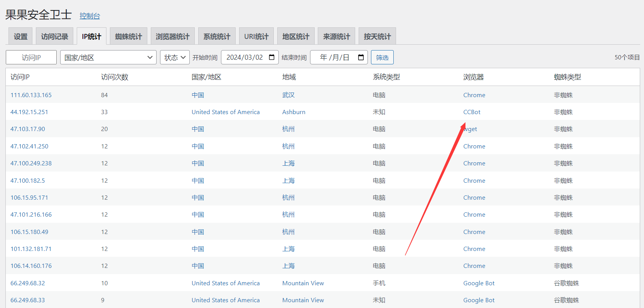Switch to the 蜘蛛统计 tab
644x308 pixels.
pos(128,37)
